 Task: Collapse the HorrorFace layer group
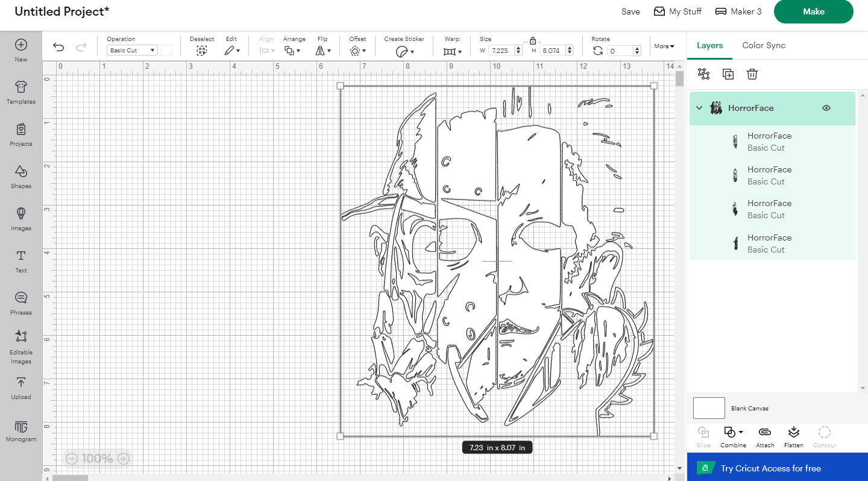[x=699, y=108]
